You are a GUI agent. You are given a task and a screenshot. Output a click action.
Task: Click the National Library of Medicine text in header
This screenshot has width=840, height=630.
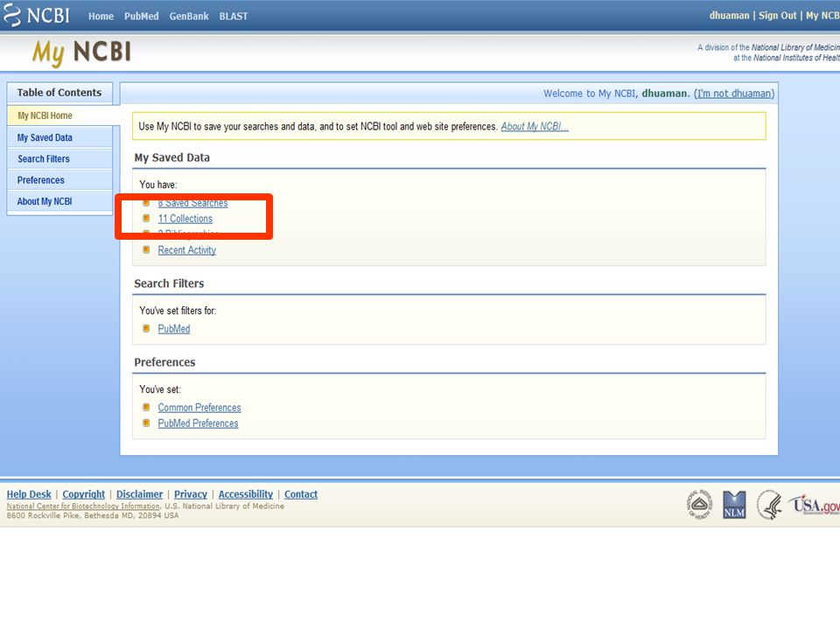pyautogui.click(x=795, y=47)
